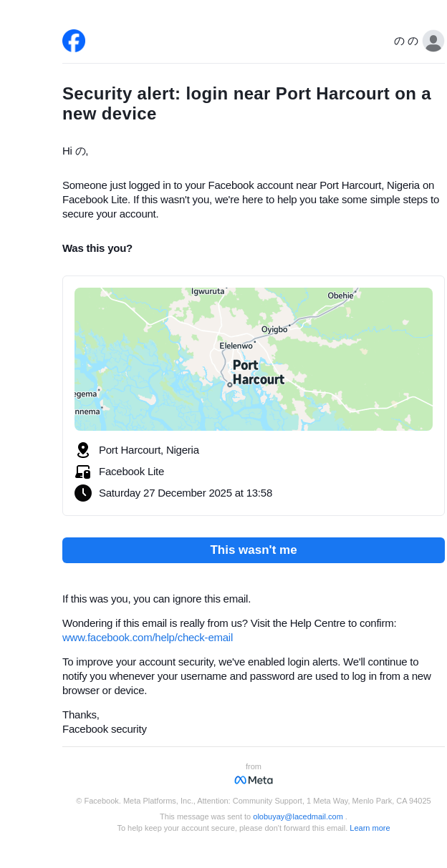447x868 pixels.
Task: Click the Saturday 27 December 2025 timestamp
Action: tap(186, 493)
